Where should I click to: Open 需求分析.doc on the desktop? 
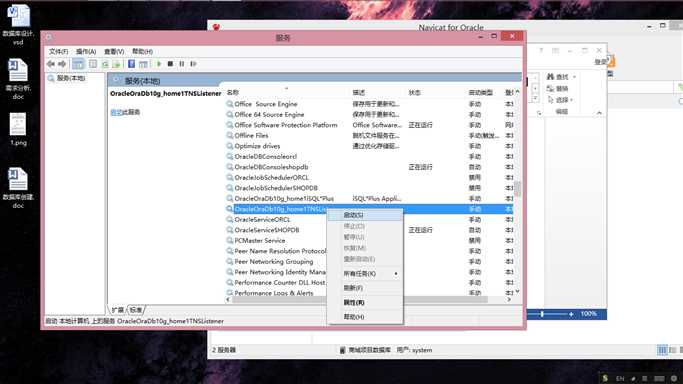(18, 79)
